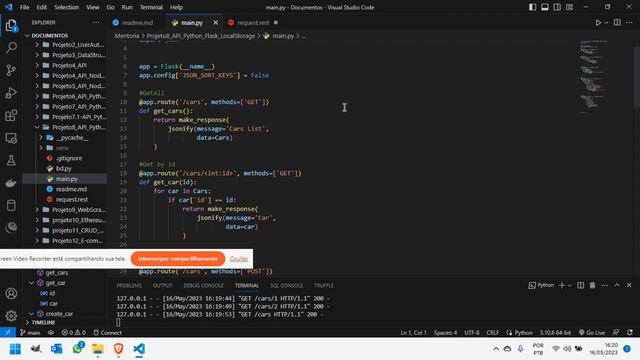Screen dimensions: 640x360
Task: Select Python language mode in status bar
Action: 523,332
